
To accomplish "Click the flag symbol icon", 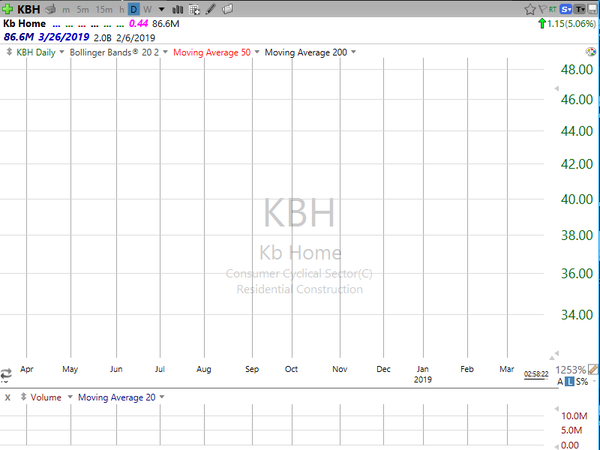I will coord(542,9).
